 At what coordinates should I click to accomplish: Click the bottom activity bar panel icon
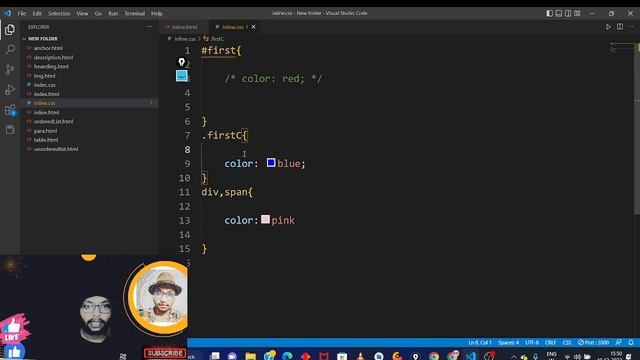tap(10, 130)
